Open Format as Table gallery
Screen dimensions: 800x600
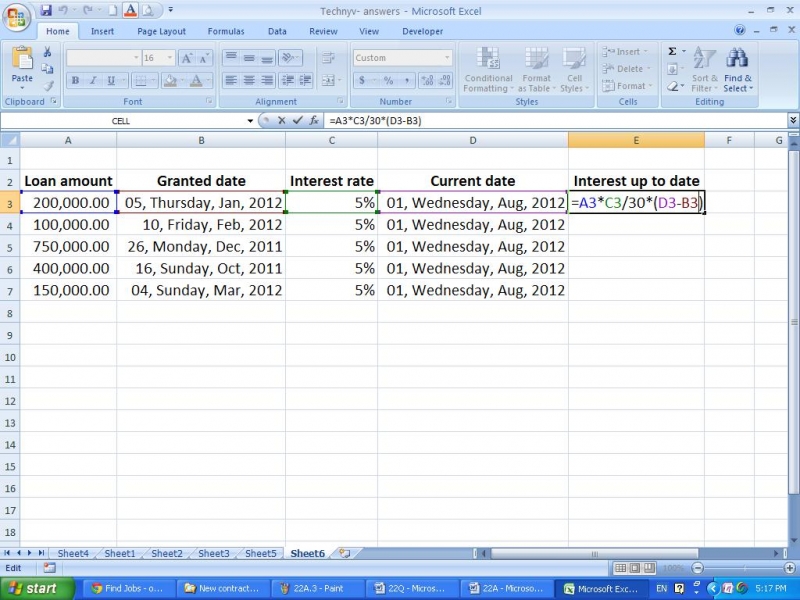pyautogui.click(x=536, y=70)
